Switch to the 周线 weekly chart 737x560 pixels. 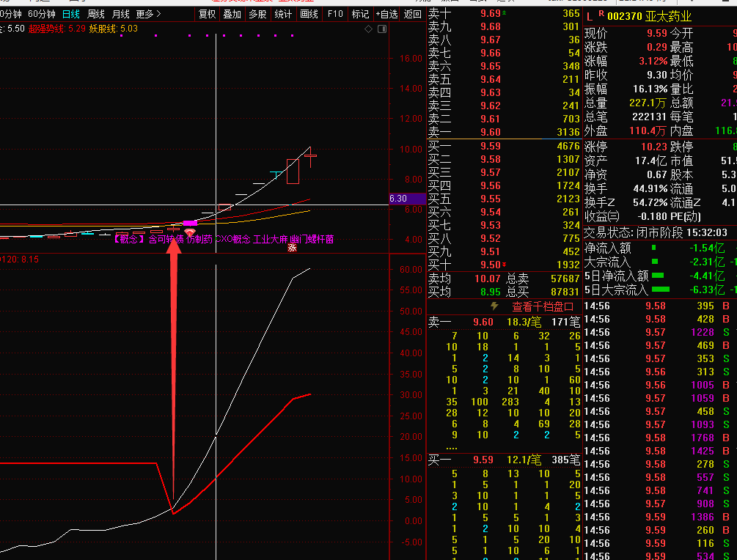(x=96, y=14)
